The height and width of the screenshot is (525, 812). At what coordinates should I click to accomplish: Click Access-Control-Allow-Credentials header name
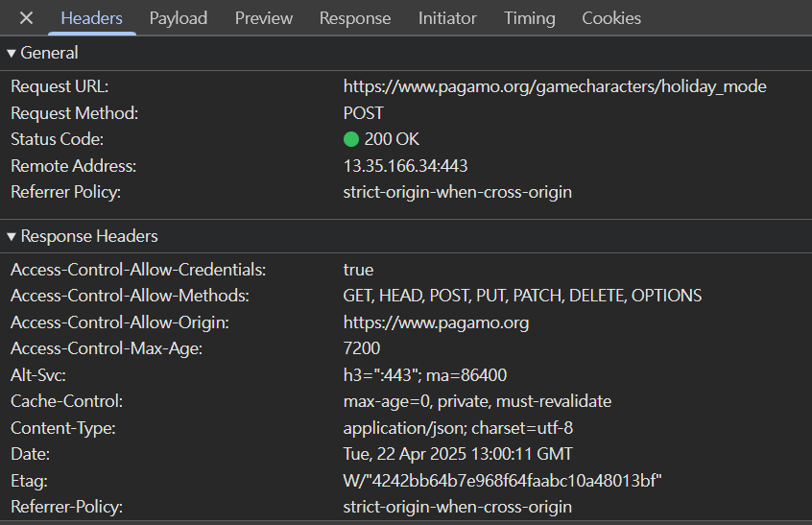[138, 270]
